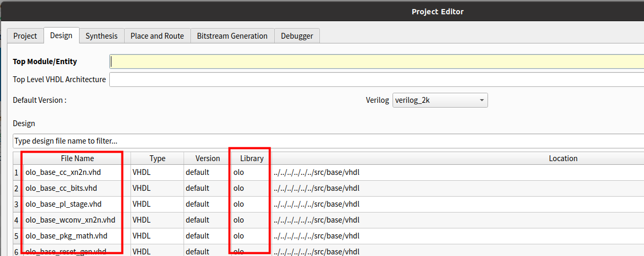Open the Synthesis tab
Screen dimensions: 644x256
coord(101,36)
